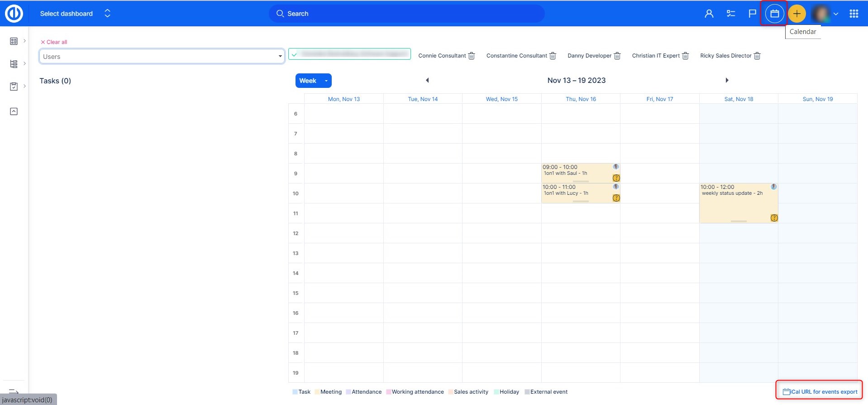Remove Ricky Sales Director via trash icon
Image resolution: width=868 pixels, height=405 pixels.
(x=757, y=56)
